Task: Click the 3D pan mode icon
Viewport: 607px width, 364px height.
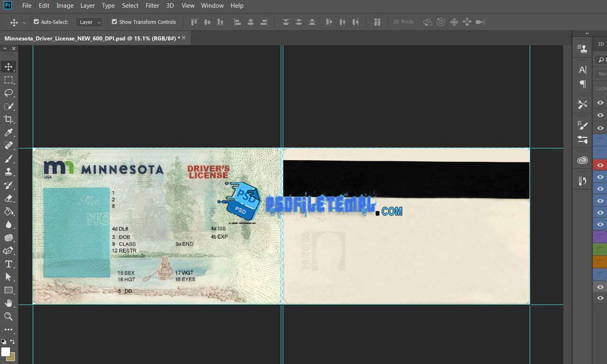Action: coord(454,22)
